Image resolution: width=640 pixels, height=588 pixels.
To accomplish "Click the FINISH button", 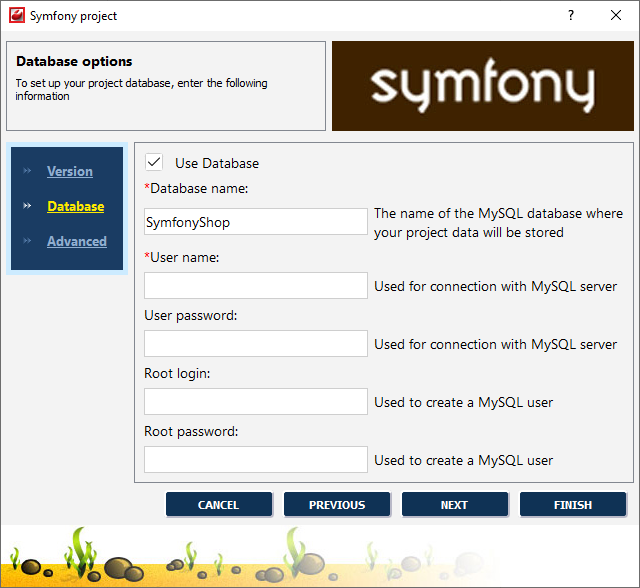I will [x=573, y=505].
